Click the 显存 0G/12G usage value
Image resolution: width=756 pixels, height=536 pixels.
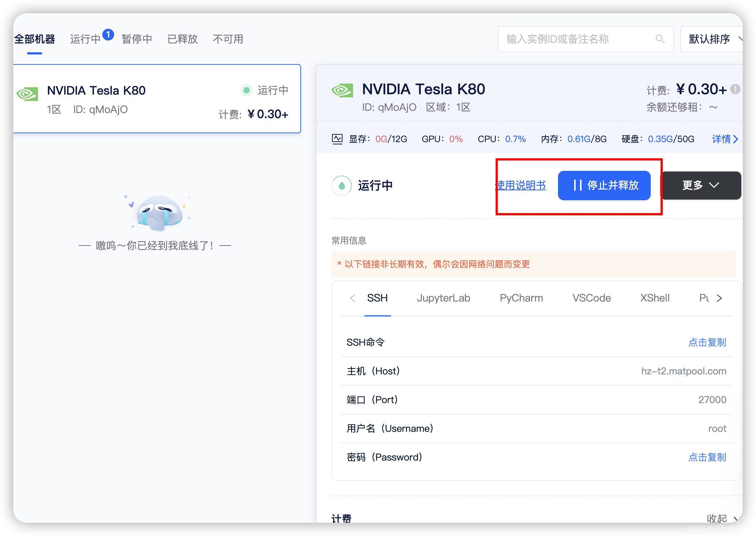(x=391, y=139)
